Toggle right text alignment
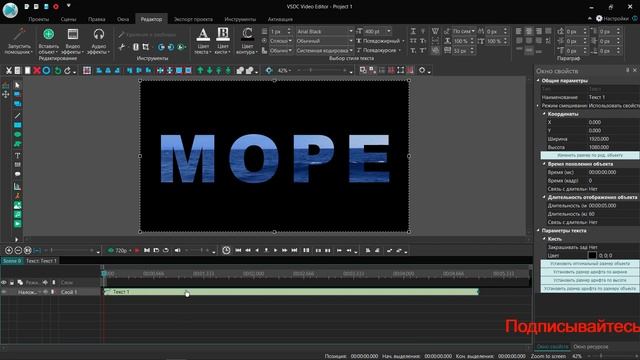This screenshot has height=360, width=640. [538, 31]
